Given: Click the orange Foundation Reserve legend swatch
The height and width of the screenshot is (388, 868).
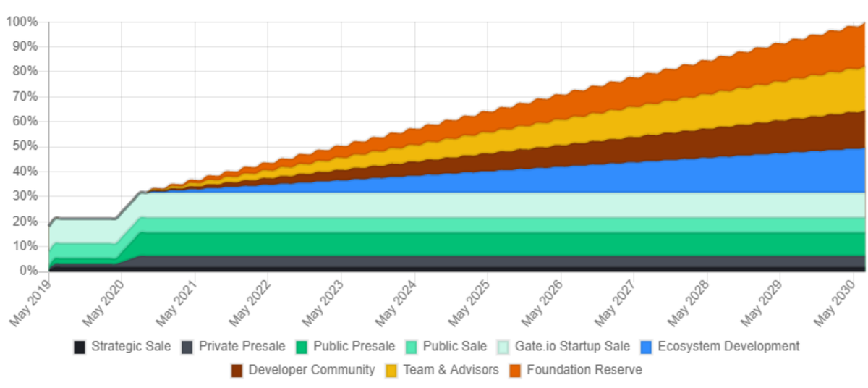Looking at the screenshot, I should (515, 370).
